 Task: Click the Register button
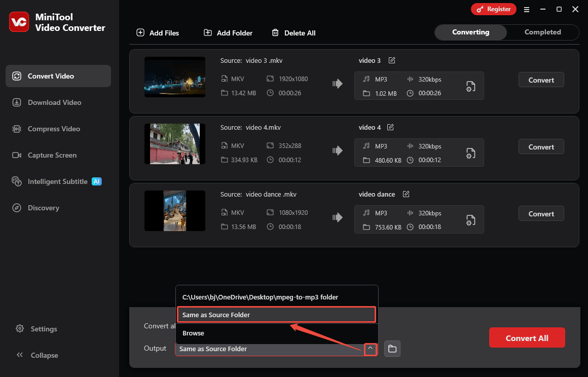point(493,9)
